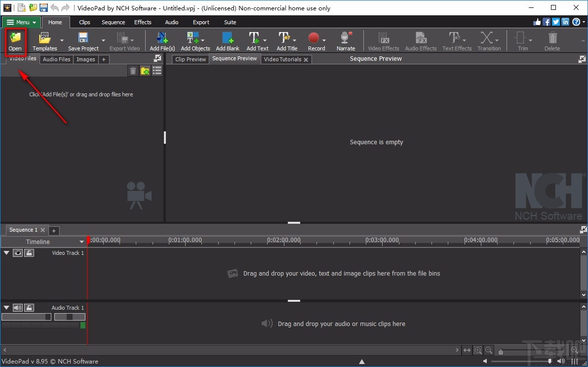
Task: Click the Text Effects icon
Action: [x=454, y=38]
